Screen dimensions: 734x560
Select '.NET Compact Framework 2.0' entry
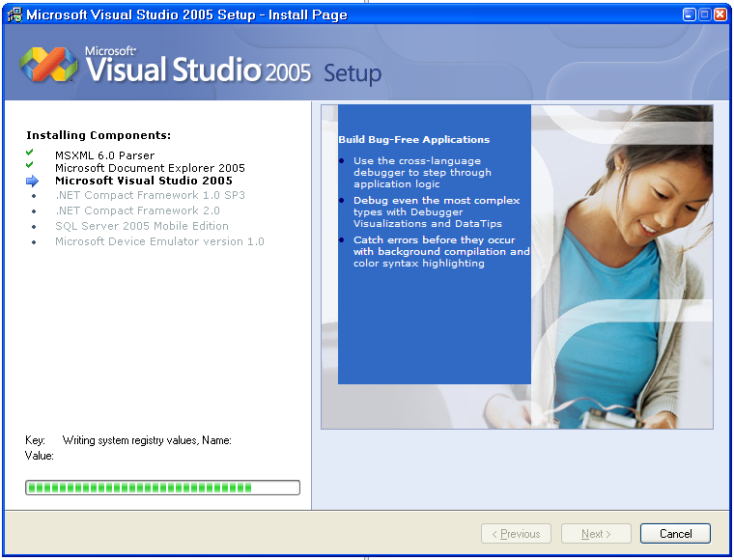[x=137, y=210]
